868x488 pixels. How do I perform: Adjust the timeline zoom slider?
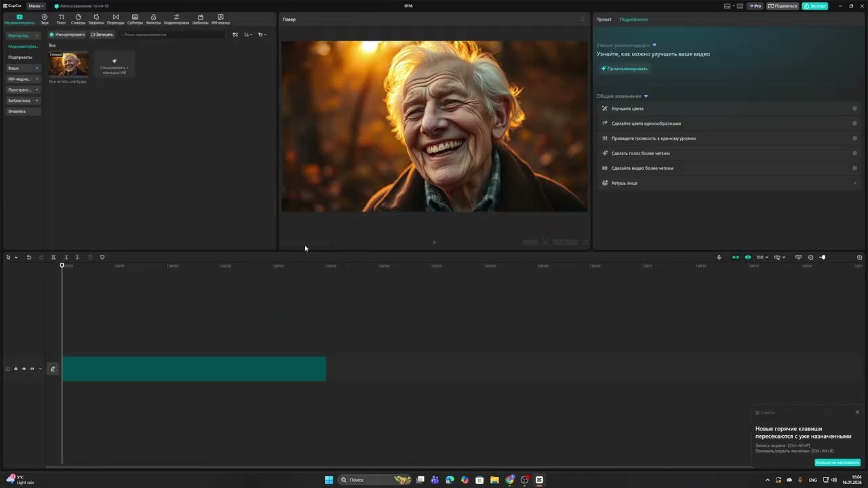click(x=822, y=258)
